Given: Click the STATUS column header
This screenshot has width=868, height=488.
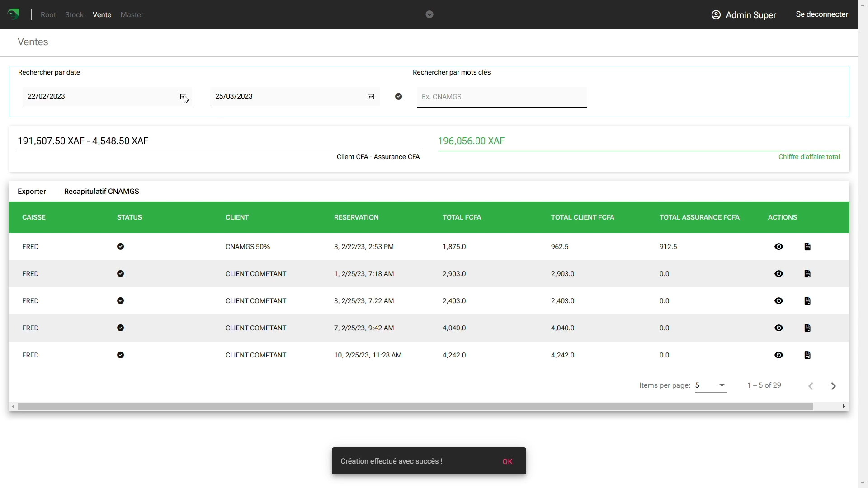Looking at the screenshot, I should pyautogui.click(x=130, y=217).
